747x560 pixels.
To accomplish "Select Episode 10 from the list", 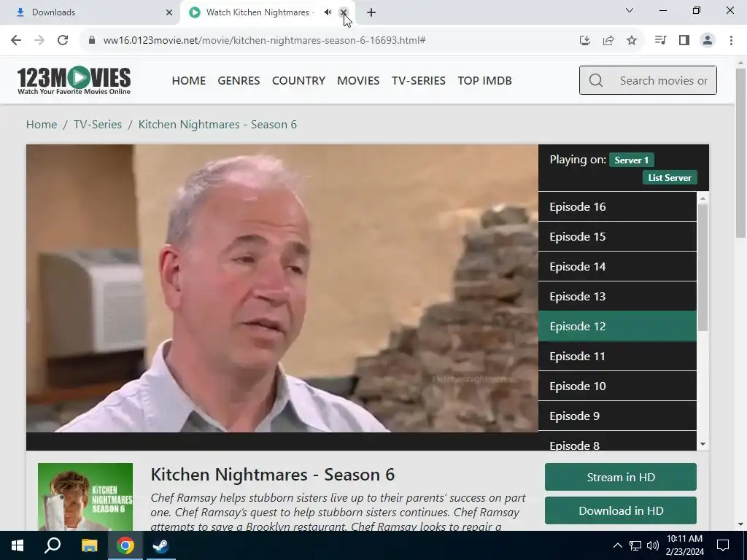I will coord(617,386).
